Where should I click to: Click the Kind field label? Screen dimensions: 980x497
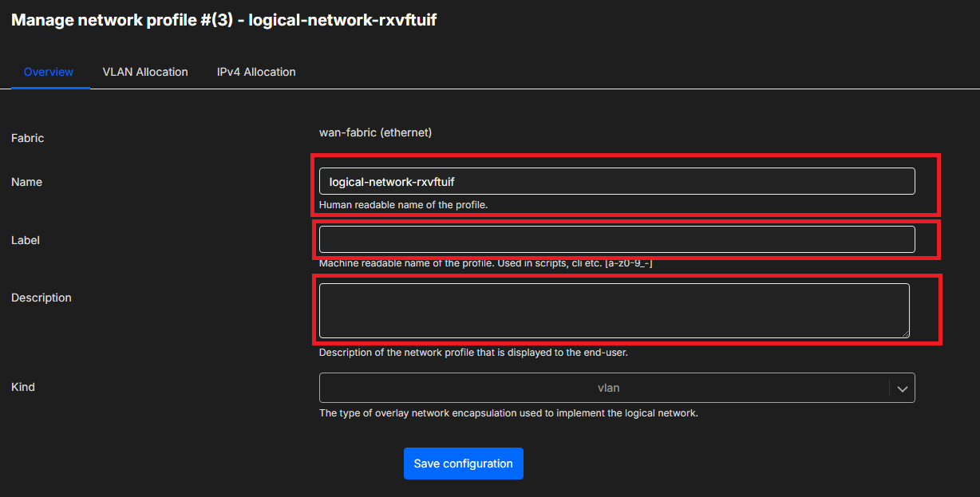(x=23, y=387)
